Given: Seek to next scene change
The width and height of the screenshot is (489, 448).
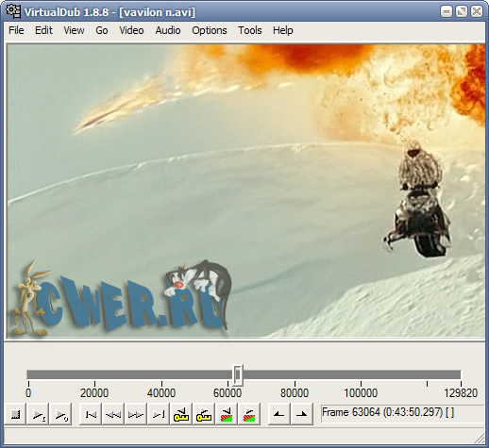Looking at the screenshot, I should coord(249,414).
